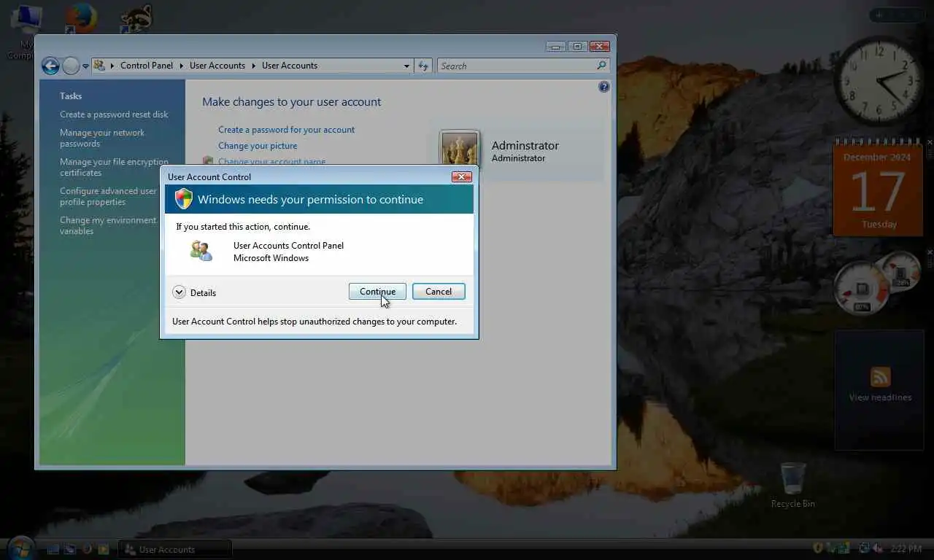
Task: Click the colorful flag tray icon
Action: click(x=844, y=548)
